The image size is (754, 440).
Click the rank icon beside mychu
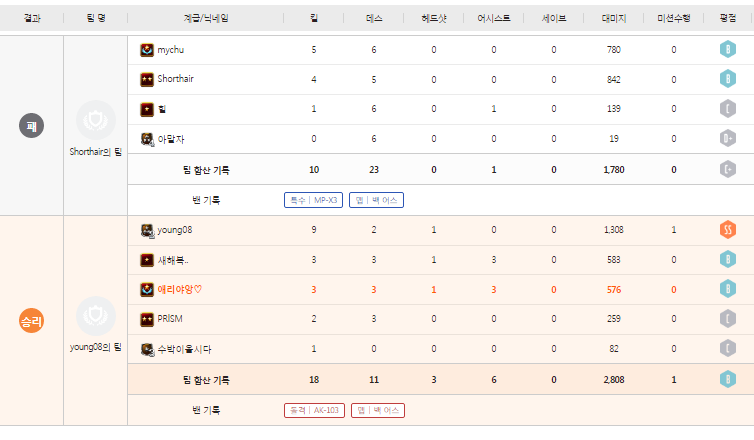point(147,50)
